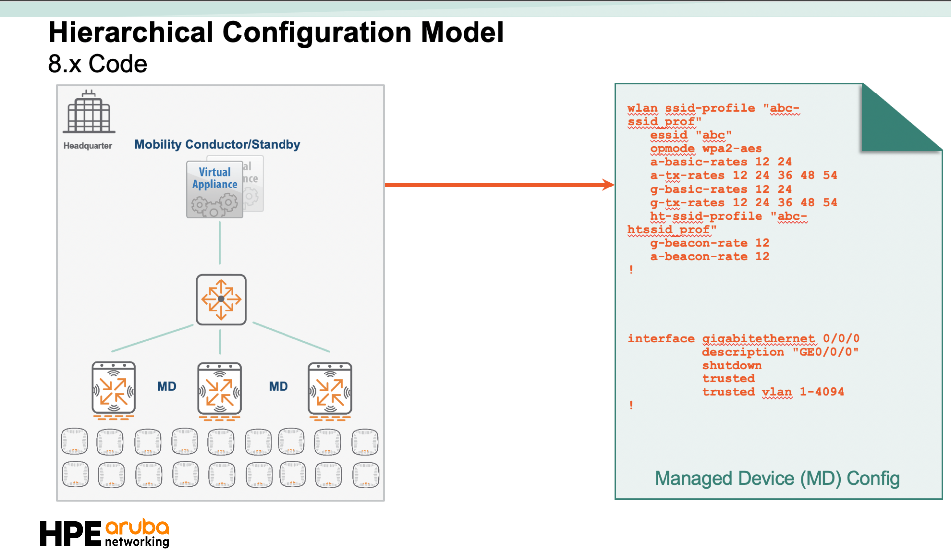Click the interface gigabitethernet 0/0/0 line
Viewport: 951px width, 560px height.
[744, 339]
